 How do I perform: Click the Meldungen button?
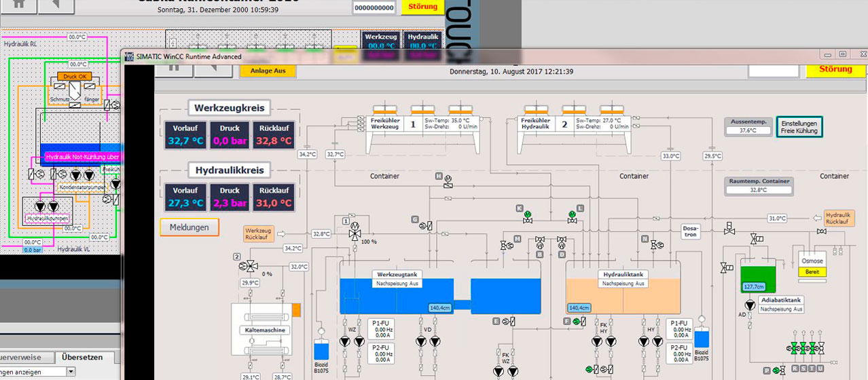coord(189,227)
